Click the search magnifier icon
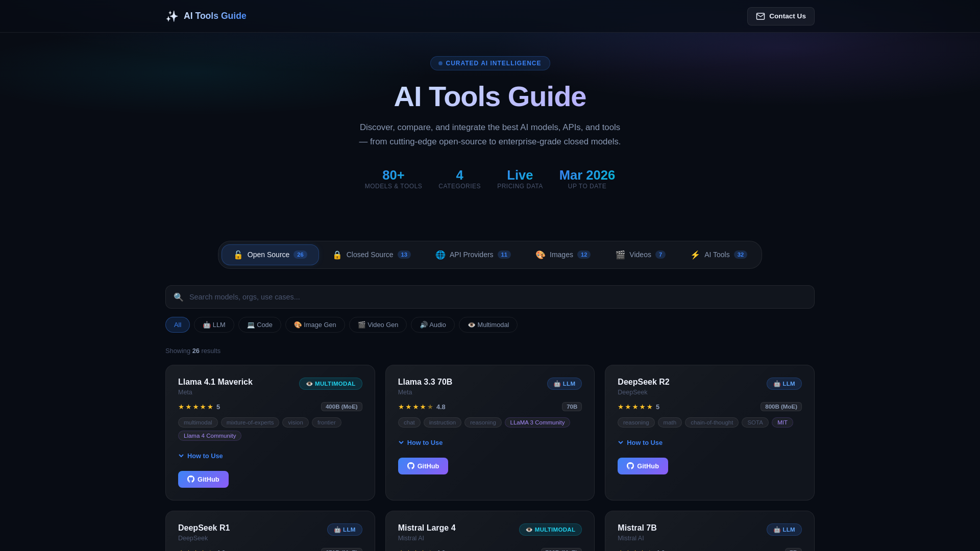Viewport: 980px width, 551px height. tap(178, 297)
